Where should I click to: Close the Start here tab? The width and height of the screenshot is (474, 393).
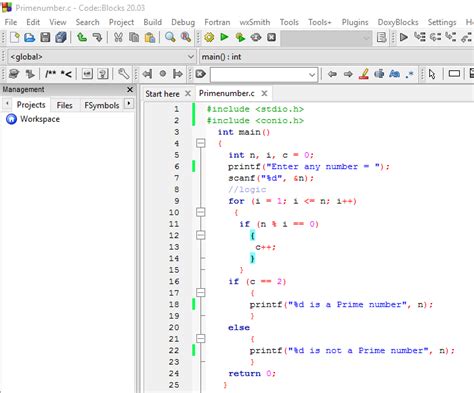click(x=188, y=93)
